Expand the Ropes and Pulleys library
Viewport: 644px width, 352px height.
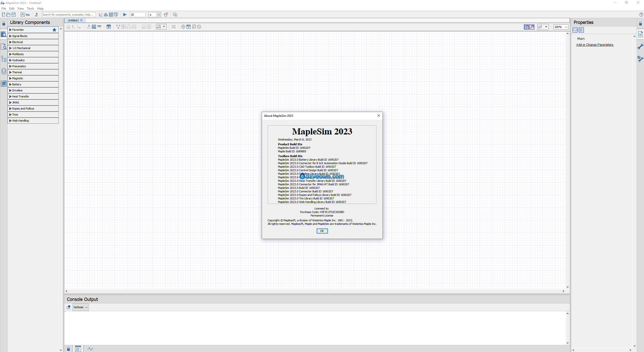tap(33, 109)
